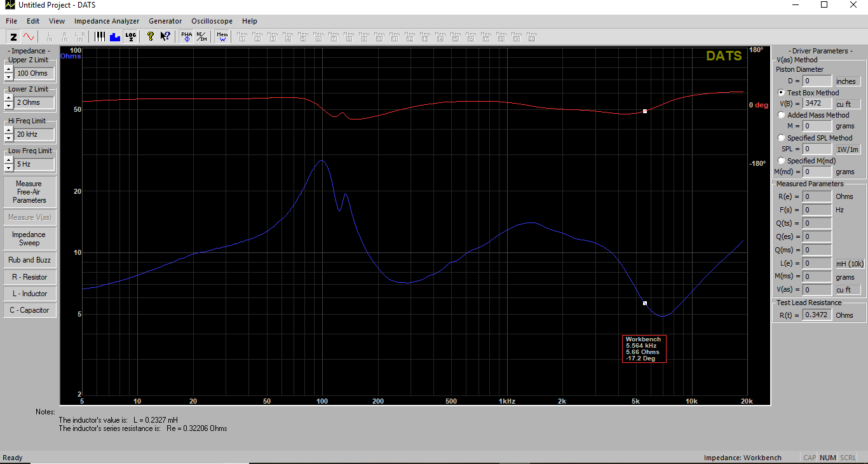Viewport: 868px width, 464px height.
Task: Click the Hi Freq Limit value 20 kHz
Action: click(x=34, y=134)
